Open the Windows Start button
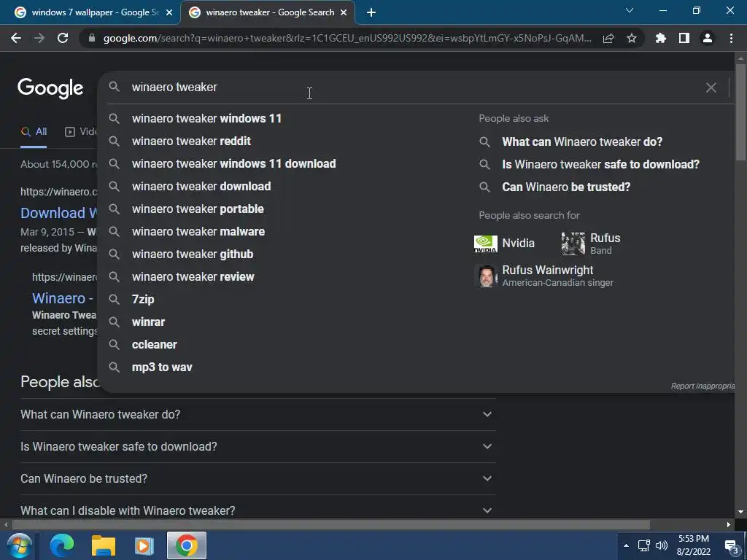The image size is (747, 560). point(18,545)
